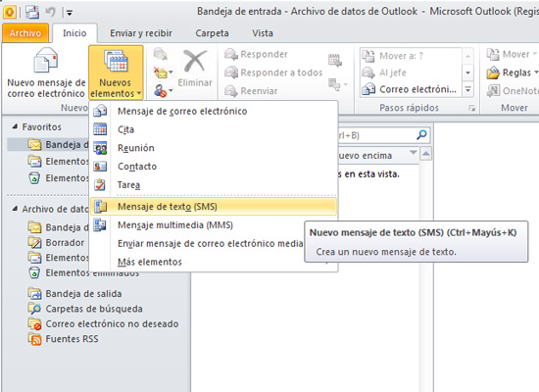Choose Cita from the new items menu
Screen dimensions: 539x392
tap(213, 129)
